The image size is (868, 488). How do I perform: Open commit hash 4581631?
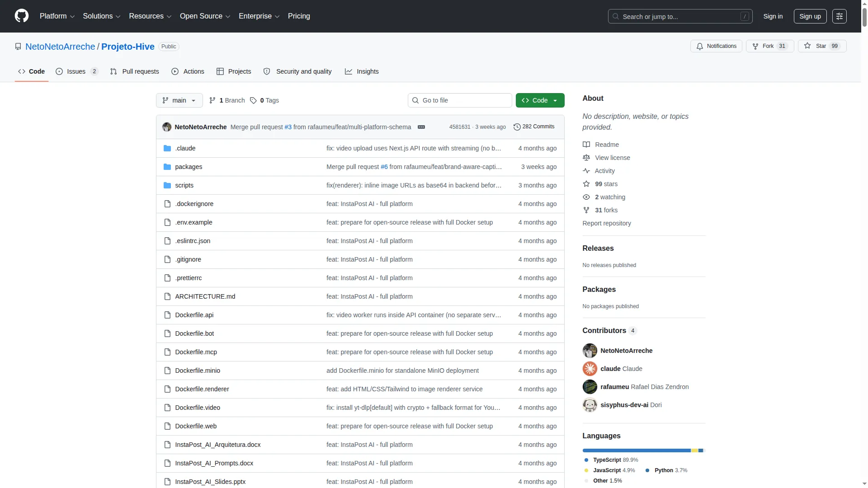click(460, 127)
